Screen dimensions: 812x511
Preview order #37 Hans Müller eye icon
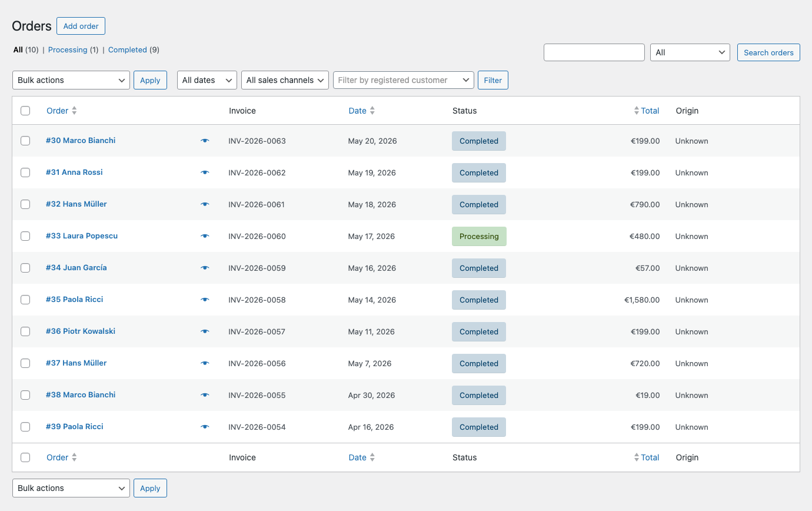[x=205, y=363]
